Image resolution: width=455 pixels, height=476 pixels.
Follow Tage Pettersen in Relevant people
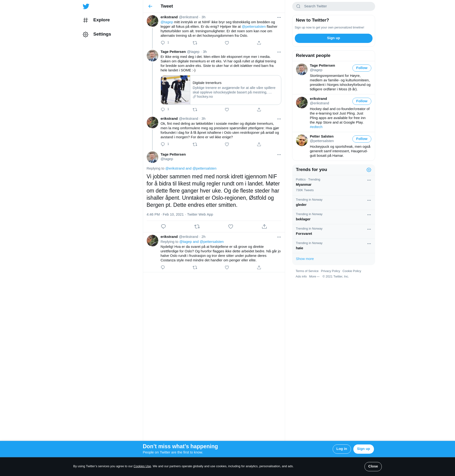(362, 68)
